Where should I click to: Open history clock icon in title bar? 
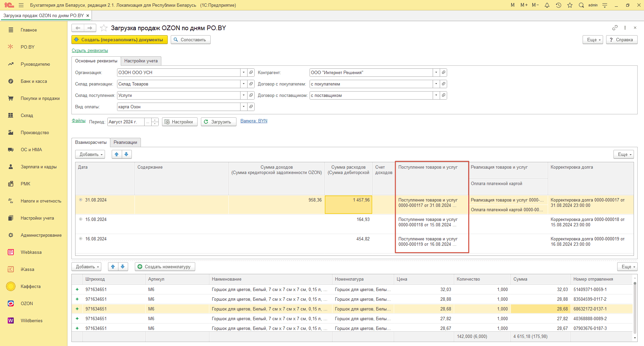558,5
